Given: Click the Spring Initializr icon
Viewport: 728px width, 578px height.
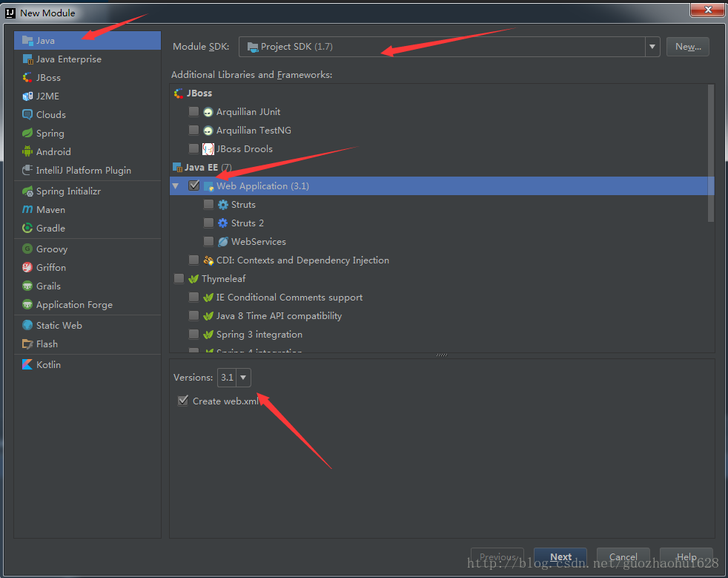Looking at the screenshot, I should [x=27, y=191].
